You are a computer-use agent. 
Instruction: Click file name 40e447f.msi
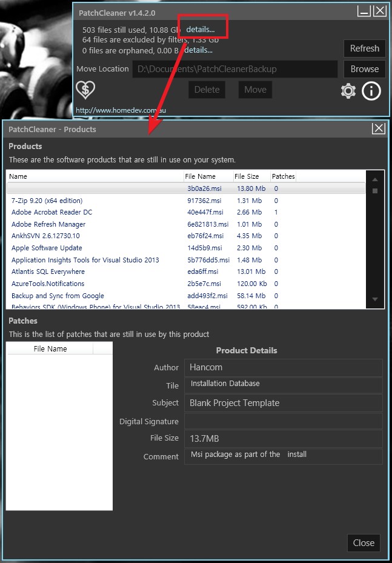pos(205,212)
